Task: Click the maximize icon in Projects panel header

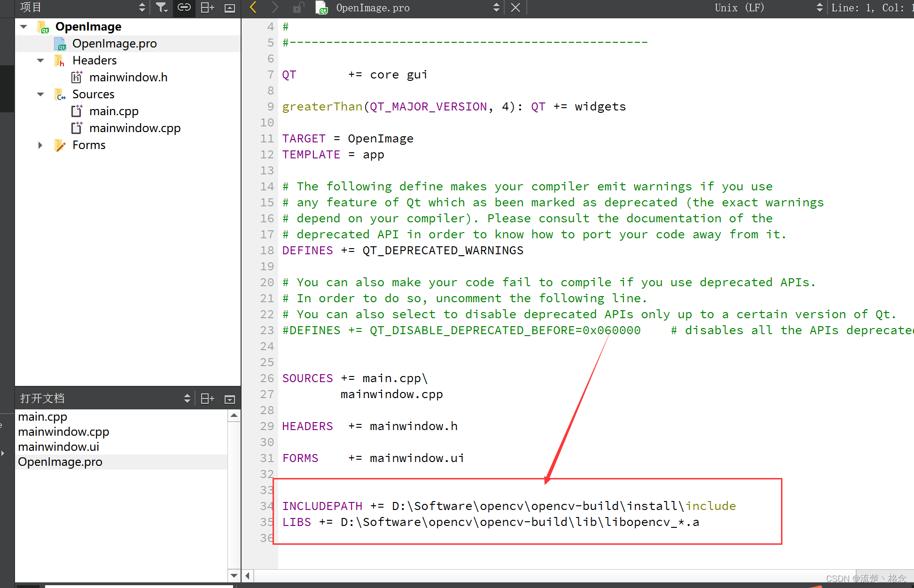Action: coord(229,8)
